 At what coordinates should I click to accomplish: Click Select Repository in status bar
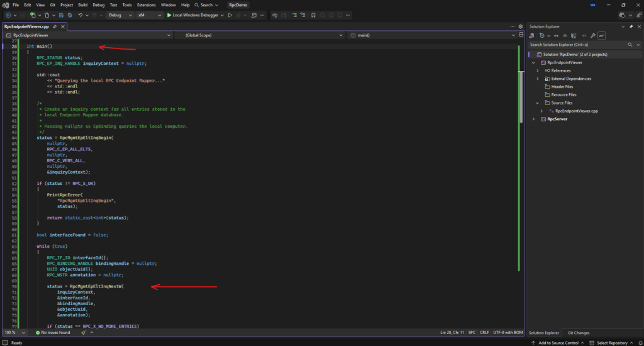click(611, 343)
